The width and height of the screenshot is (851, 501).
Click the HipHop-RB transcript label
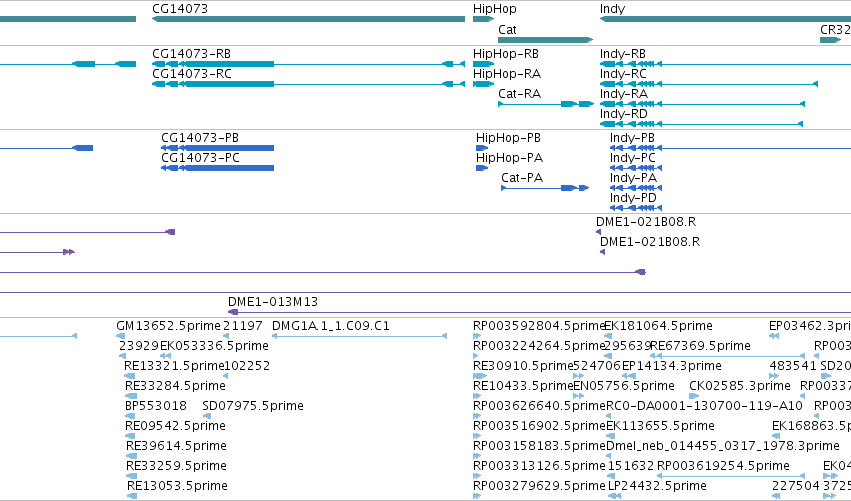click(x=506, y=54)
